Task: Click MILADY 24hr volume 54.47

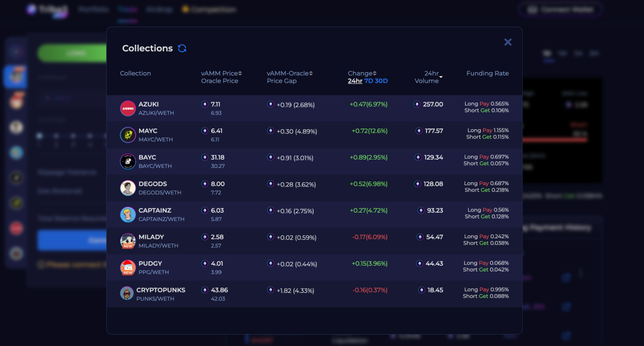Action: pyautogui.click(x=435, y=237)
